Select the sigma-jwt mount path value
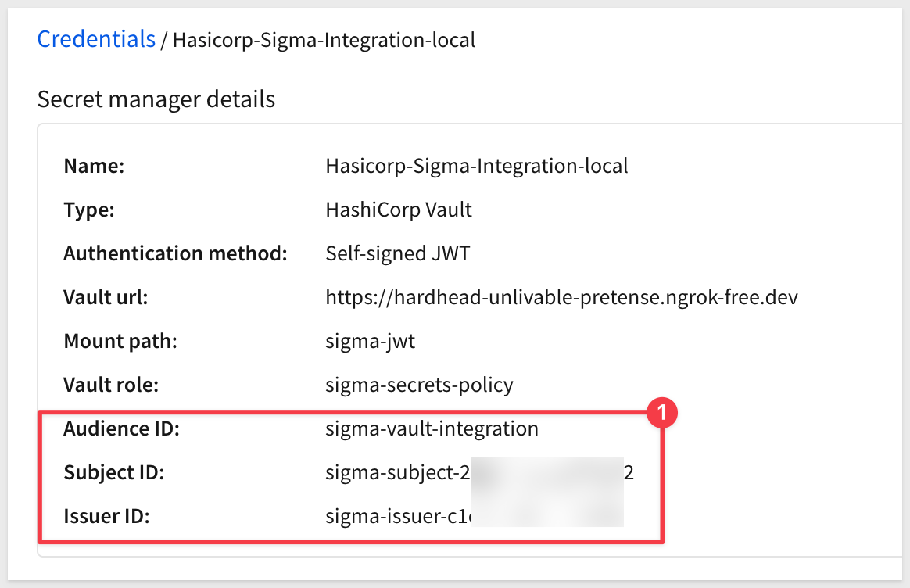This screenshot has height=588, width=910. point(371,342)
